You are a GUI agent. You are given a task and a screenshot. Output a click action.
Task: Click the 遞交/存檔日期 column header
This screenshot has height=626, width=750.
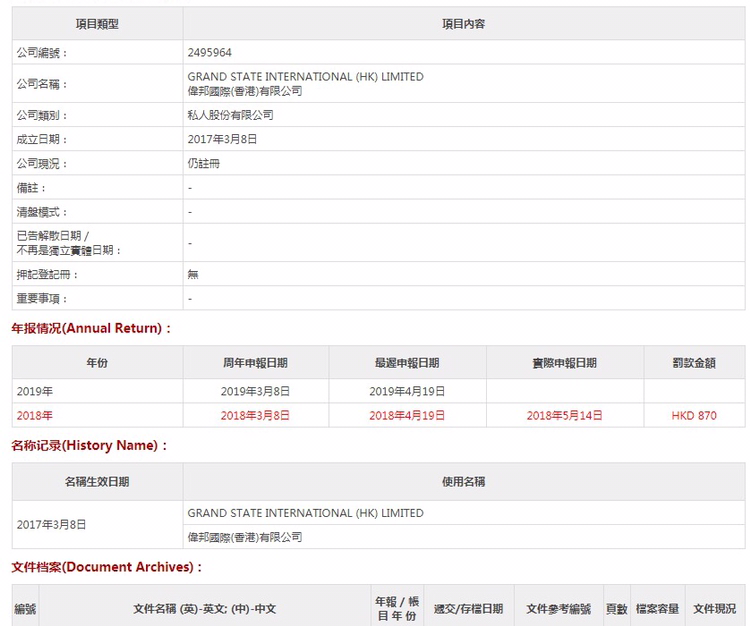coord(468,609)
